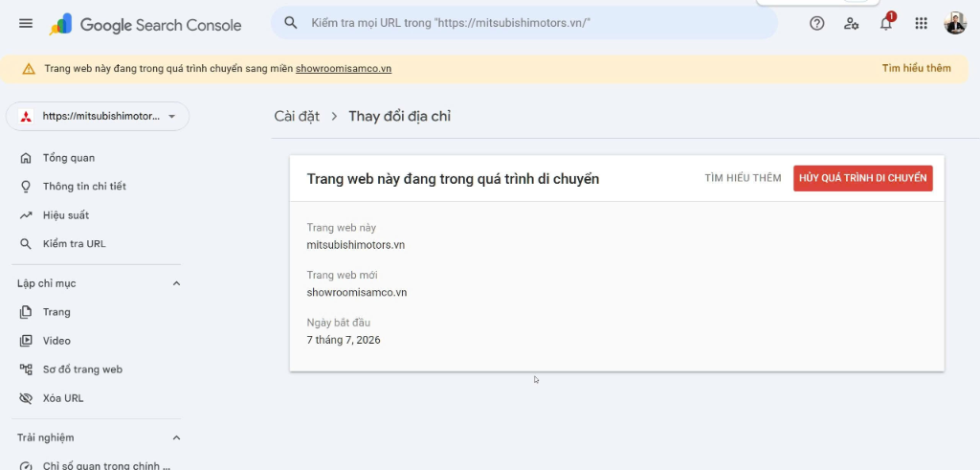The width and height of the screenshot is (980, 470).
Task: Click breadcrumb chevron separator
Action: click(334, 116)
